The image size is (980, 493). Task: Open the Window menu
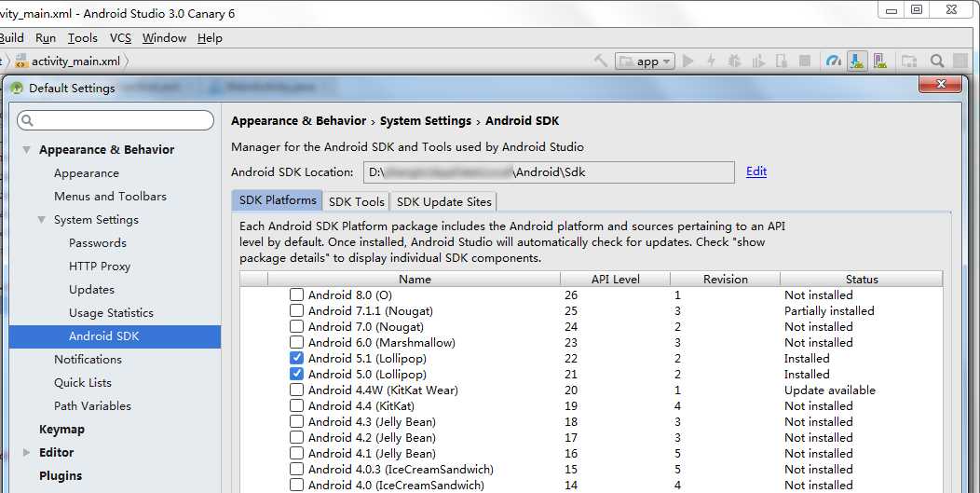coord(164,37)
